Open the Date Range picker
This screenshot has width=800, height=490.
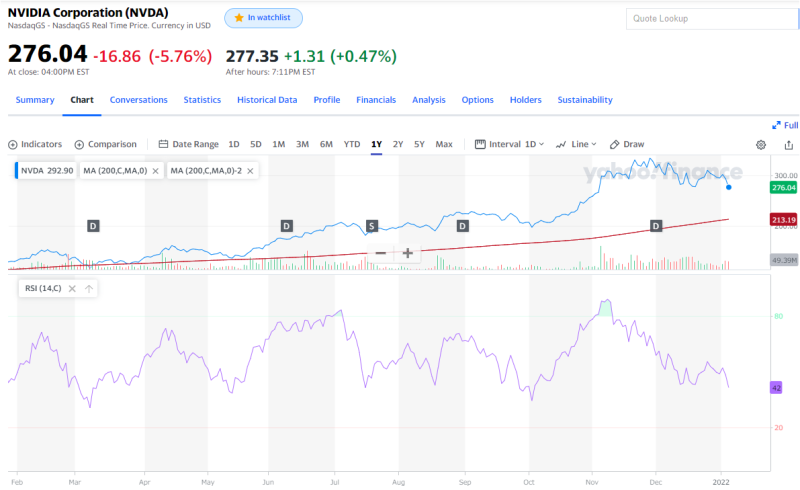point(188,144)
